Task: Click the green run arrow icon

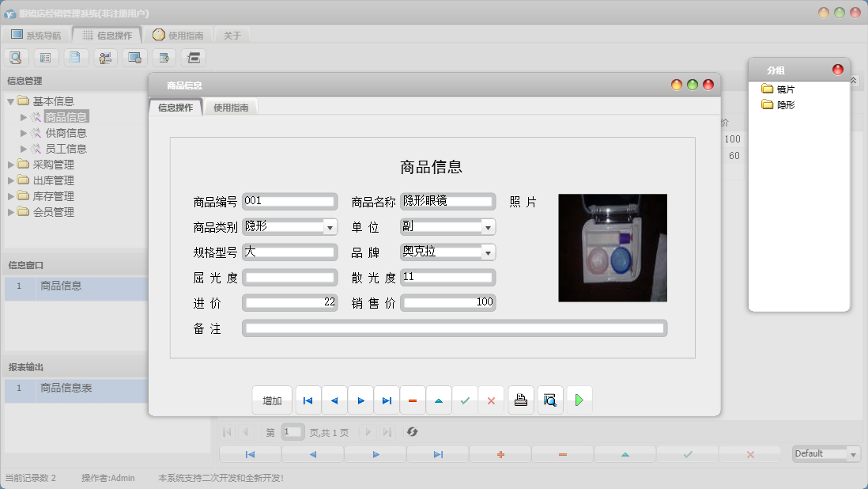Action: tap(579, 400)
